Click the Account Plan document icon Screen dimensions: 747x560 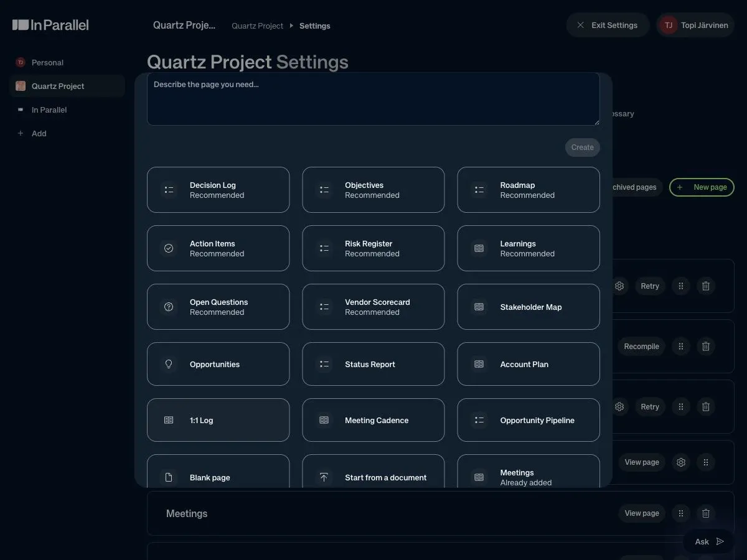[x=479, y=364]
